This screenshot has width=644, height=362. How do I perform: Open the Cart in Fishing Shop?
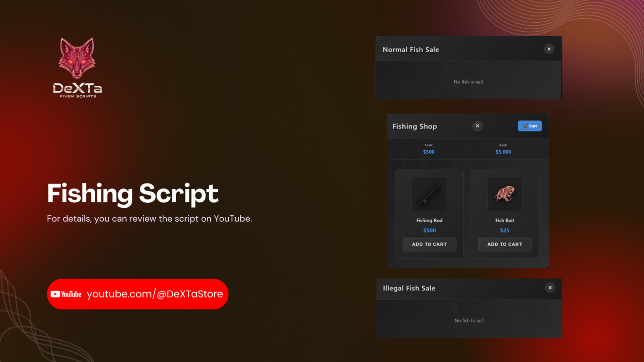click(x=529, y=126)
